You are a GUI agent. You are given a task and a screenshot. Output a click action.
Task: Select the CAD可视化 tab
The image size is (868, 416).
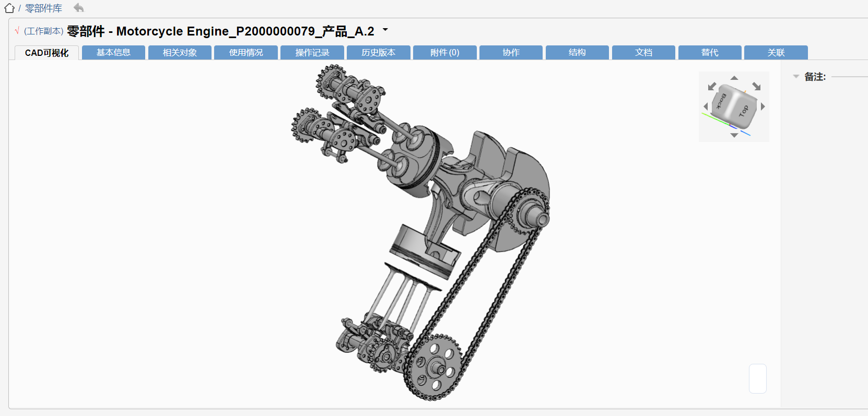[46, 53]
